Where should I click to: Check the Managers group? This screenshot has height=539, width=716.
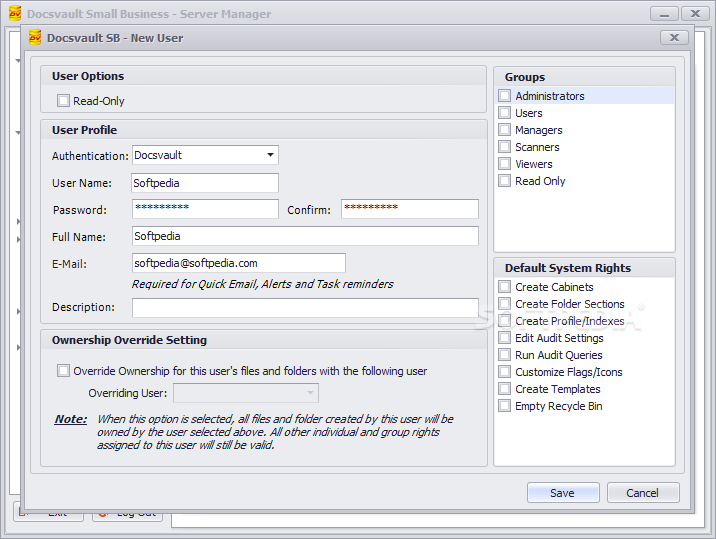(504, 129)
